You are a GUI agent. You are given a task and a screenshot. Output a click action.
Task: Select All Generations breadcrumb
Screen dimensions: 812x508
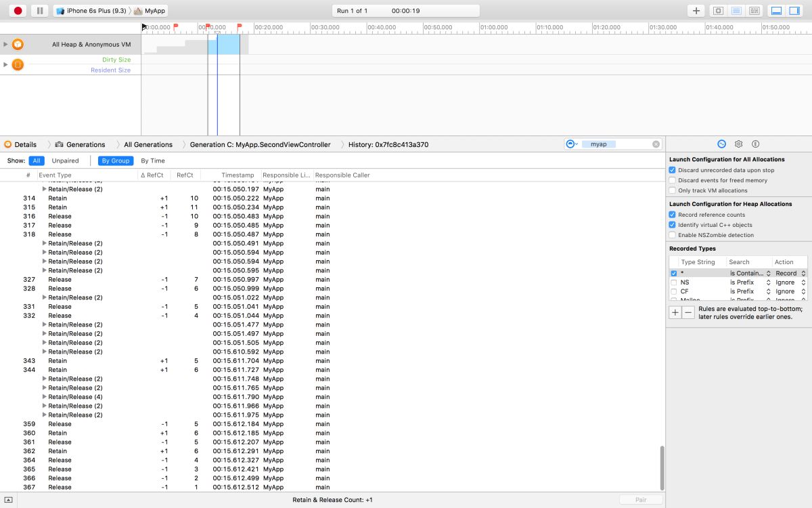point(148,144)
